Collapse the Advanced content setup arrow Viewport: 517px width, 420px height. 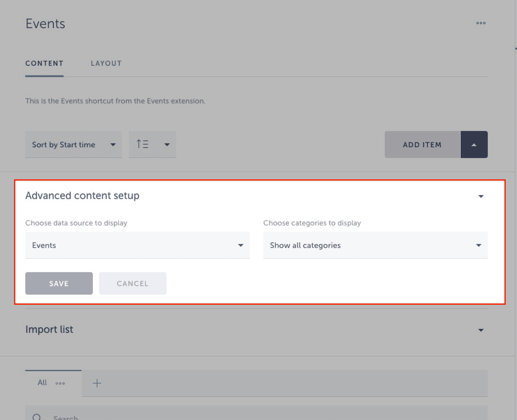(x=480, y=196)
